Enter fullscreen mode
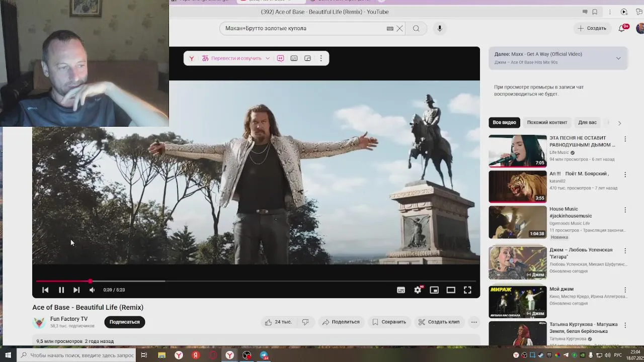644x362 pixels. point(467,290)
